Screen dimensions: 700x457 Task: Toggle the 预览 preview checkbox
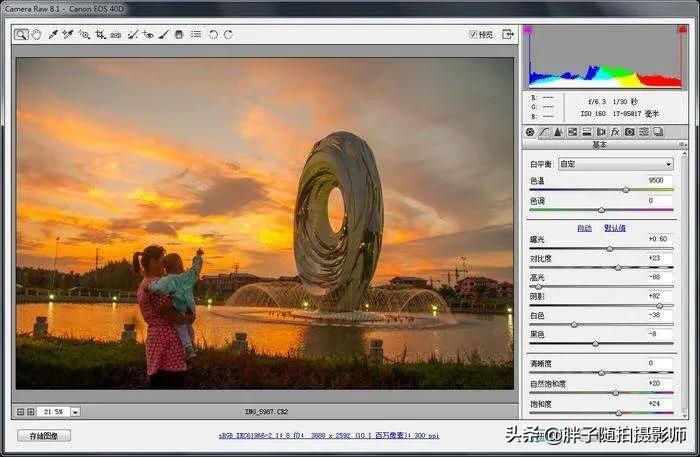click(473, 34)
